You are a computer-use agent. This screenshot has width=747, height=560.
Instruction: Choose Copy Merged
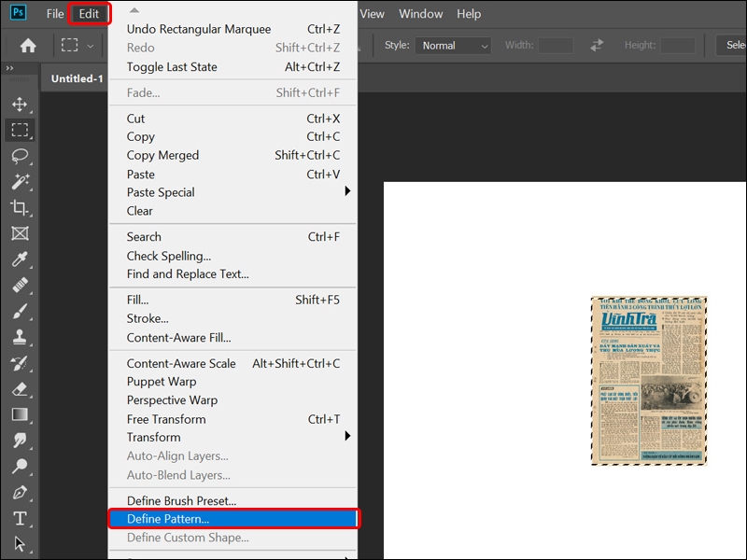click(233, 155)
